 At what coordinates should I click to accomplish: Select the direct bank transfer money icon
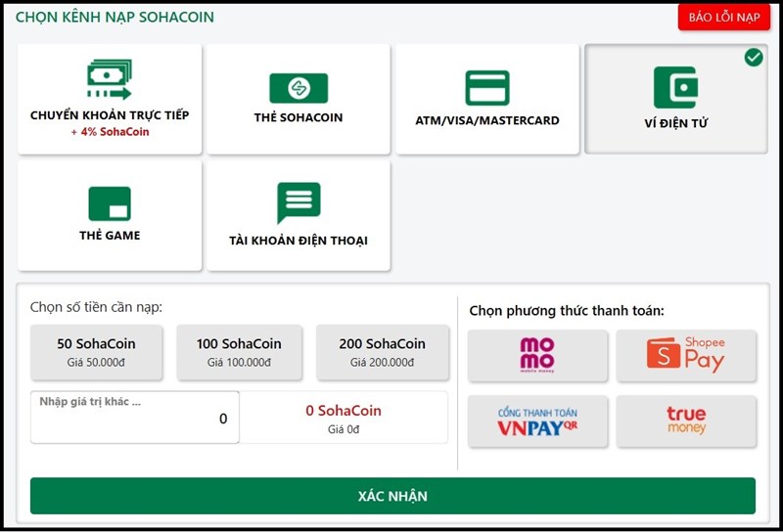coord(110,79)
